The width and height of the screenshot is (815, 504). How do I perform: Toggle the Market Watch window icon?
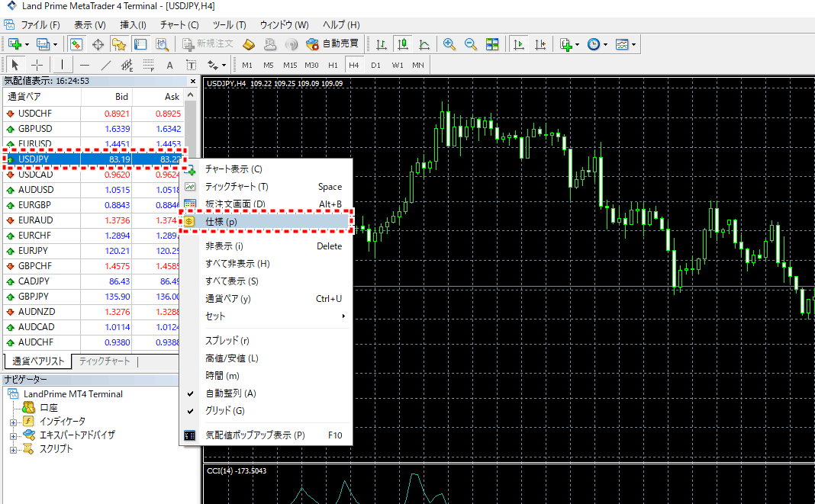[76, 44]
